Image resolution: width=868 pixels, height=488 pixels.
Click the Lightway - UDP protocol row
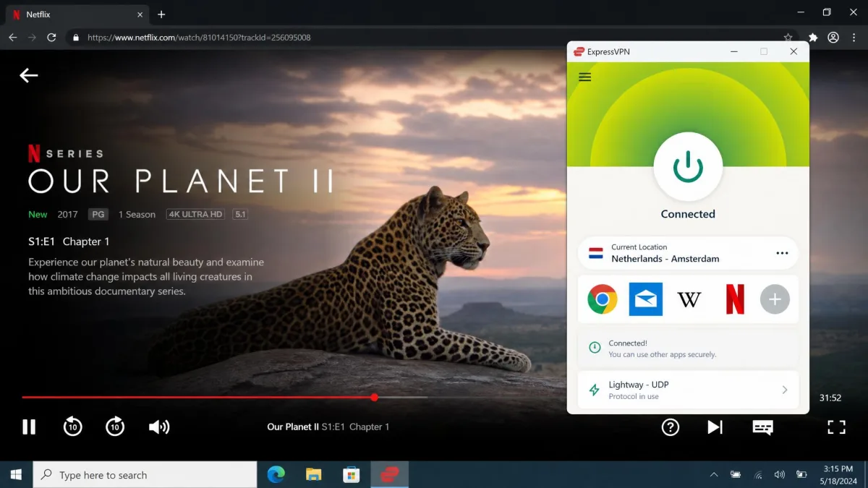[x=688, y=390]
